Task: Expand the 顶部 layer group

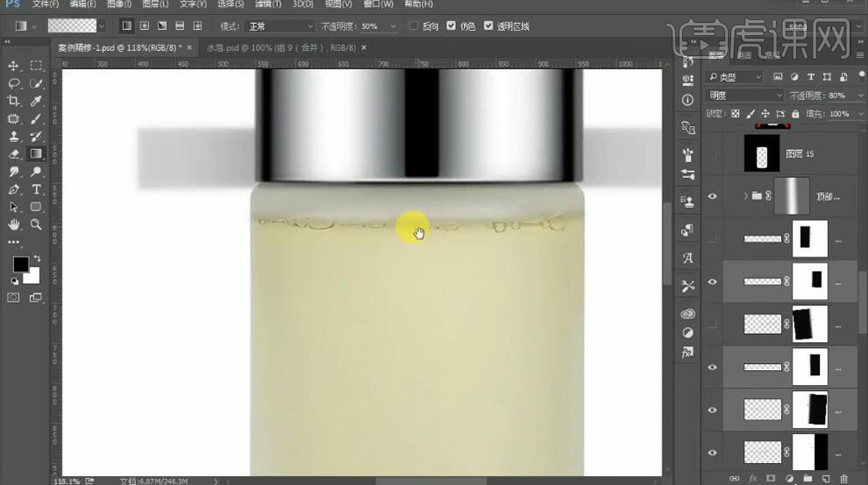Action: (x=745, y=196)
